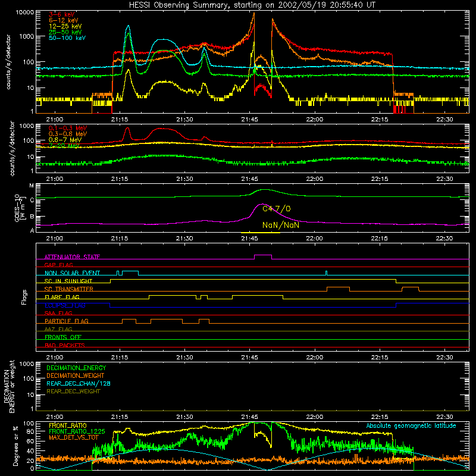
Task: Click '21:45' time tick under top keV panel
Action: click(249, 120)
